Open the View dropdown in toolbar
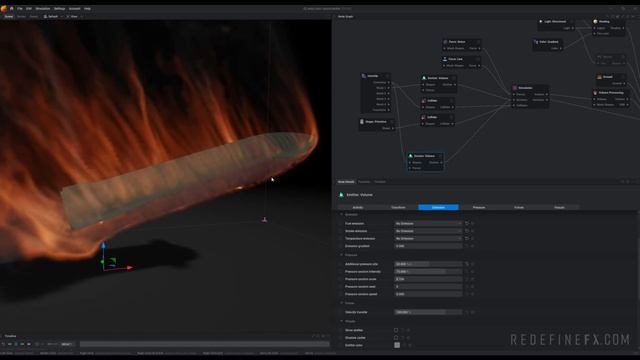 point(74,17)
